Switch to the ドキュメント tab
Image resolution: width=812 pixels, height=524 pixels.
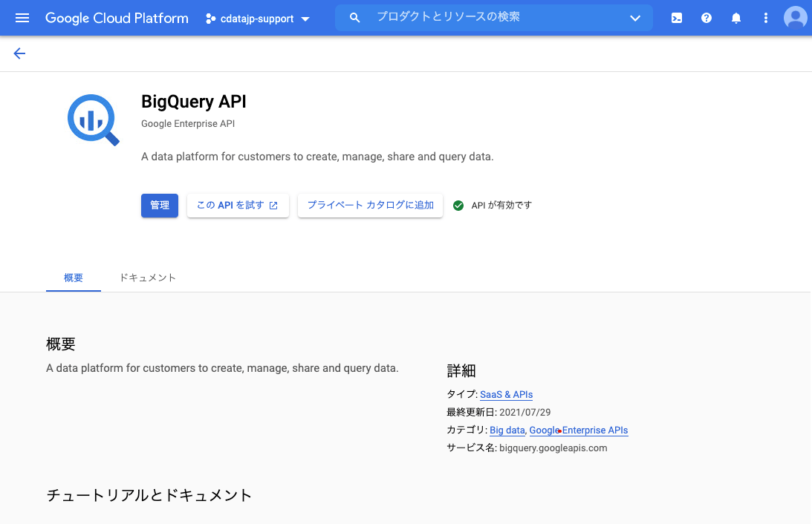[148, 278]
